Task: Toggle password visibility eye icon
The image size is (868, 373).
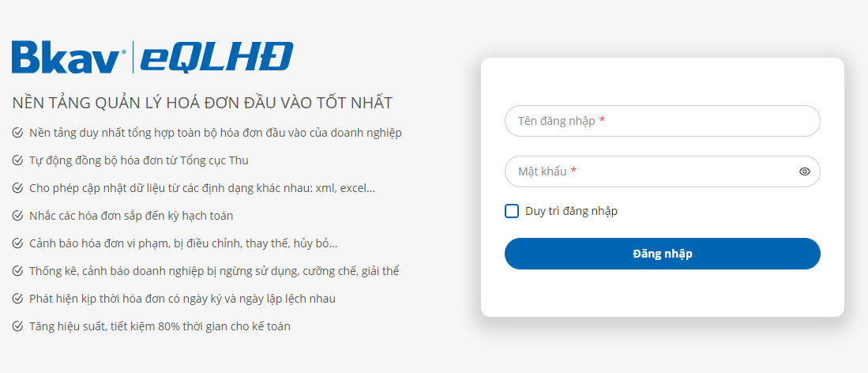Action: [x=804, y=171]
